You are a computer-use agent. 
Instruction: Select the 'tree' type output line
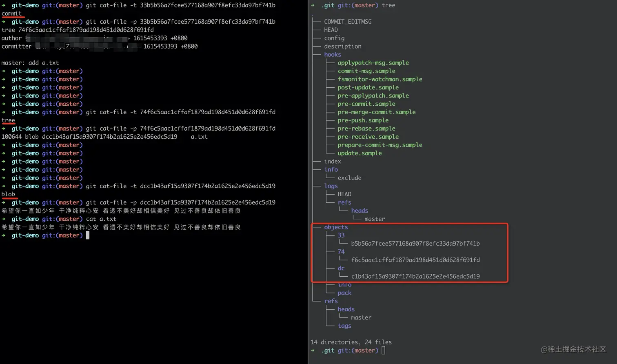click(x=8, y=120)
